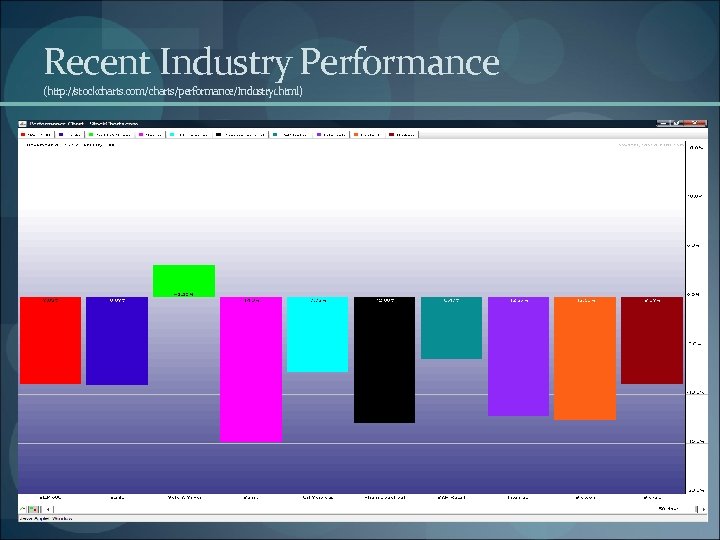Click the dark blue performance bar
This screenshot has width=720, height=540.
pyautogui.click(x=117, y=341)
